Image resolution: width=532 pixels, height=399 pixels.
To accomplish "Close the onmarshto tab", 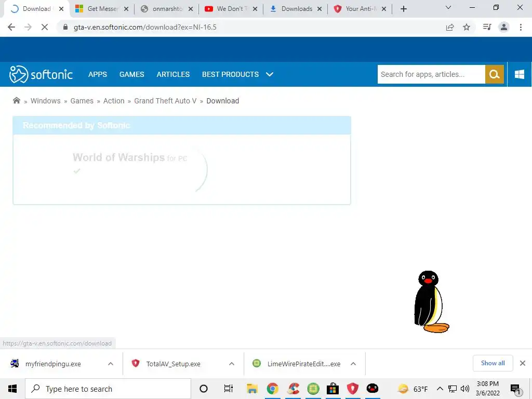I will 191,9.
